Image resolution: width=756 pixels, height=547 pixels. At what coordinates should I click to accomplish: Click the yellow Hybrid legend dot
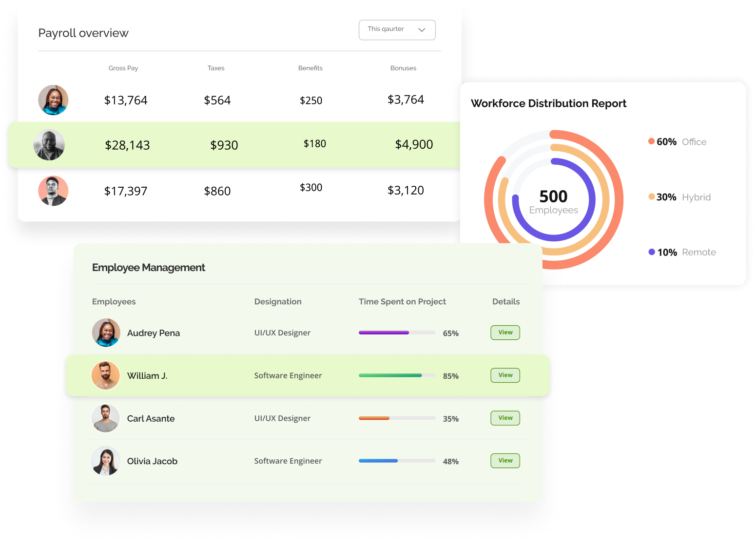(651, 196)
